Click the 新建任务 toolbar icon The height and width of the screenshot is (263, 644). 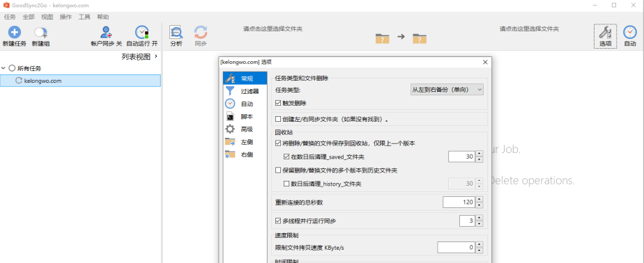tap(15, 33)
